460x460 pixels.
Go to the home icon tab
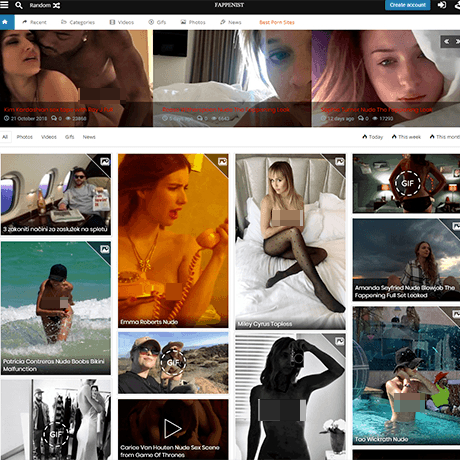pos(5,22)
